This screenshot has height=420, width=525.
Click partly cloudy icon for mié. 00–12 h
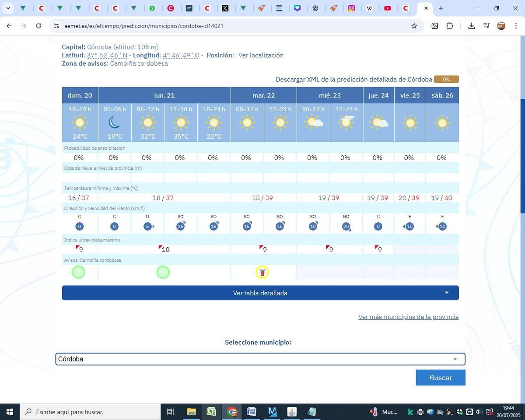(x=313, y=122)
